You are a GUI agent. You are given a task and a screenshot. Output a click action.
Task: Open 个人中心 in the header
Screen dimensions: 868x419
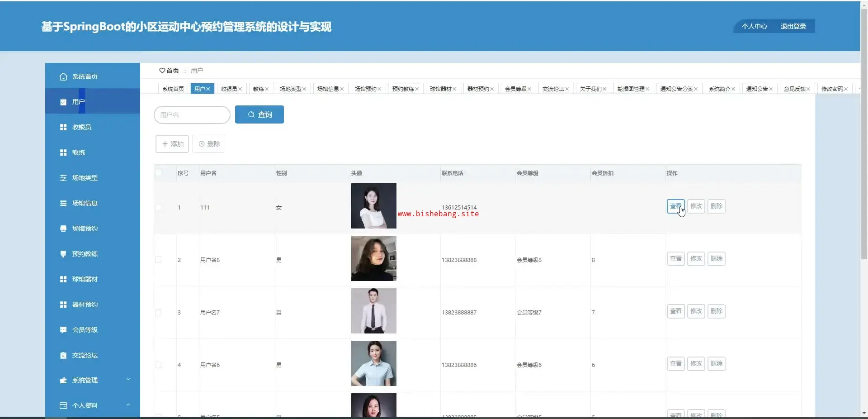[754, 26]
